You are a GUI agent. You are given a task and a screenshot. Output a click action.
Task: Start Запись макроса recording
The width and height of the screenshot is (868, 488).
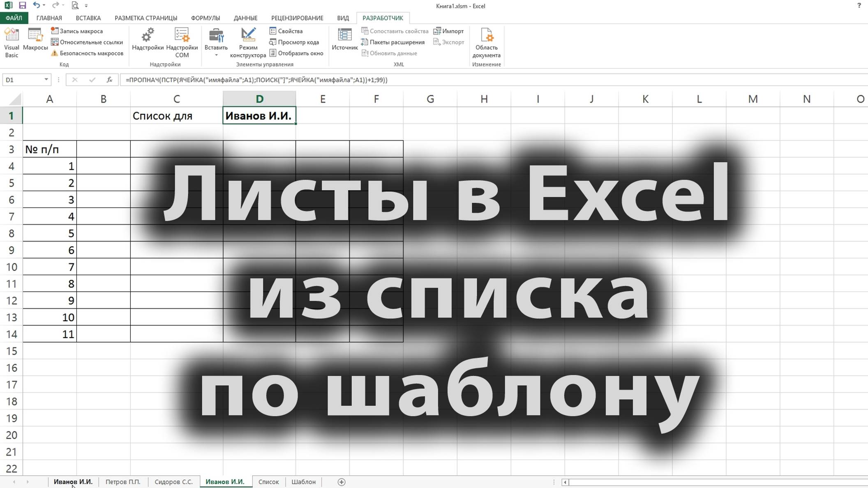click(81, 31)
